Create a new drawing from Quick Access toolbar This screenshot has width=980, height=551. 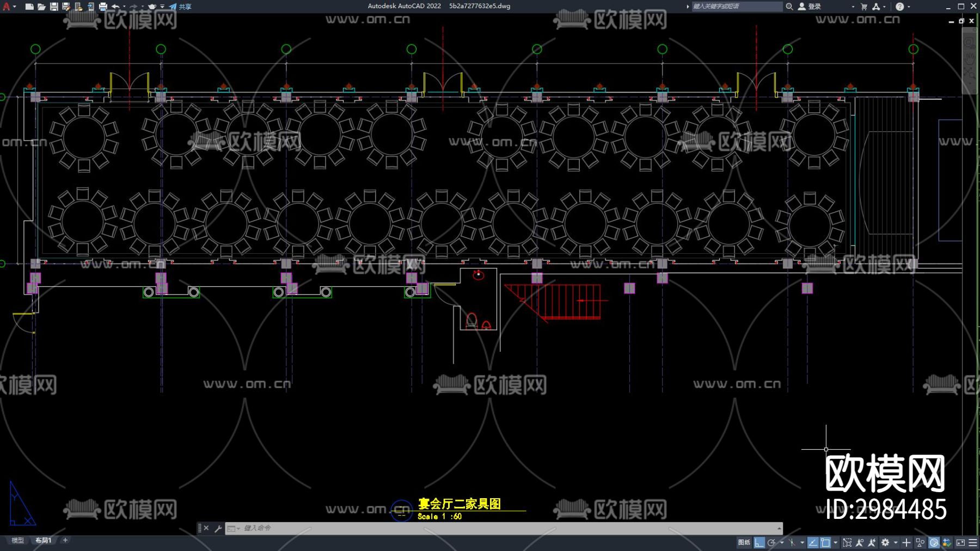[29, 7]
